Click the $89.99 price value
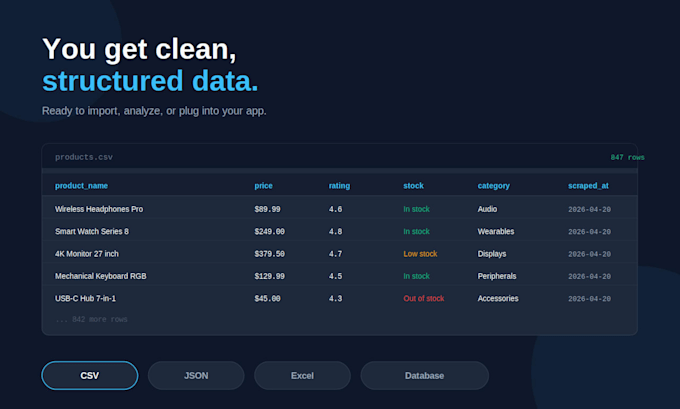Screen dimensions: 680x409 268,209
